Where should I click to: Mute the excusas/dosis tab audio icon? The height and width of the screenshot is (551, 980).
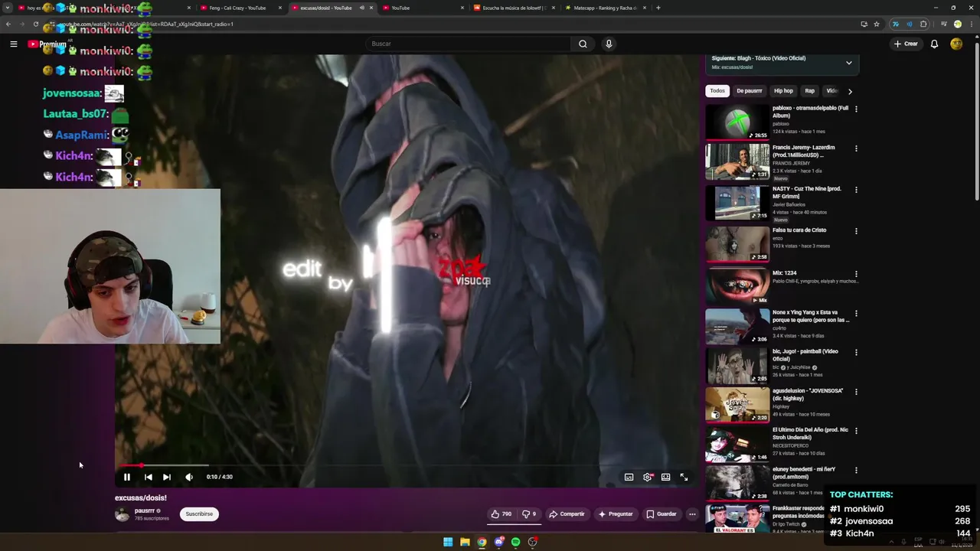click(362, 8)
